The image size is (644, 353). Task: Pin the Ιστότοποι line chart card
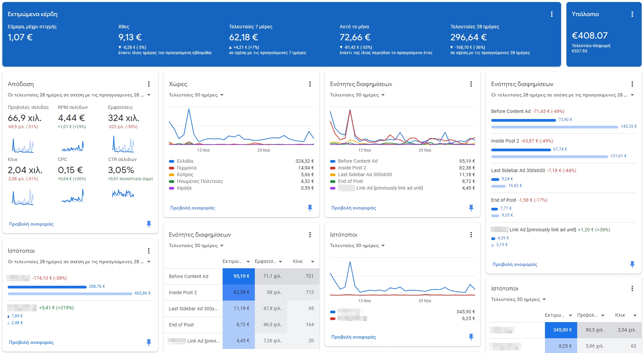pyautogui.click(x=471, y=337)
